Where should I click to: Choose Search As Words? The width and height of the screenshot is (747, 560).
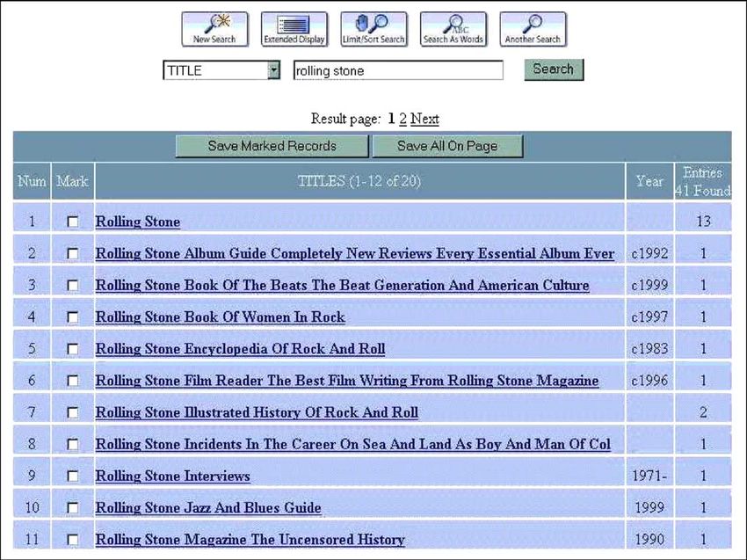(453, 30)
